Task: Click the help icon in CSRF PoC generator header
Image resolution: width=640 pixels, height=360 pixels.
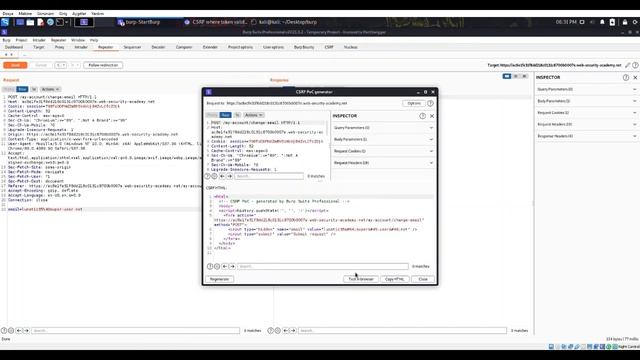Action: coord(430,103)
